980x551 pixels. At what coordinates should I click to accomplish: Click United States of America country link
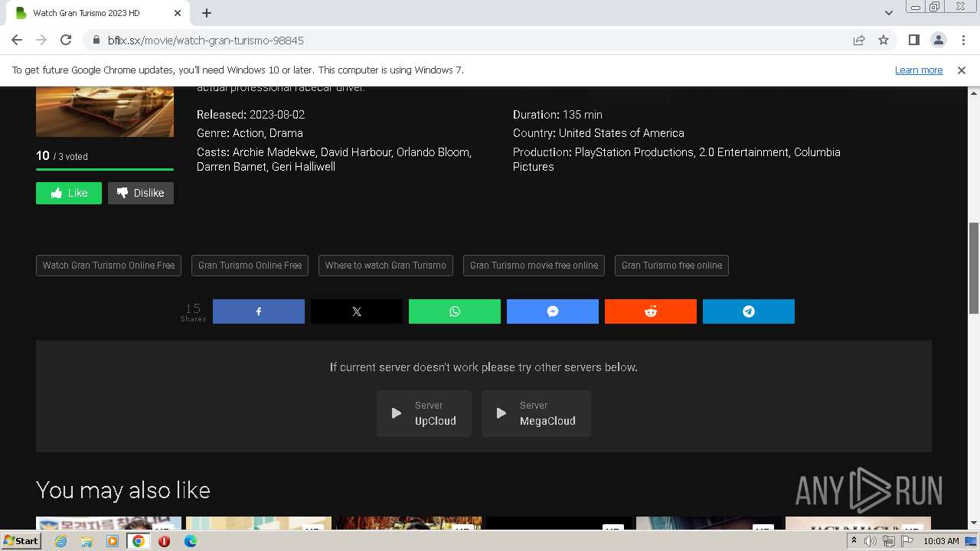click(622, 133)
